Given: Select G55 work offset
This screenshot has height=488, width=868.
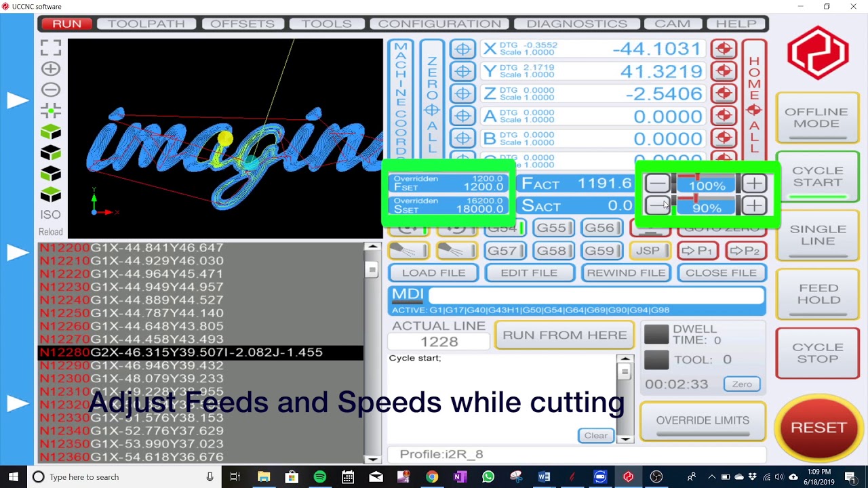Looking at the screenshot, I should coord(552,228).
